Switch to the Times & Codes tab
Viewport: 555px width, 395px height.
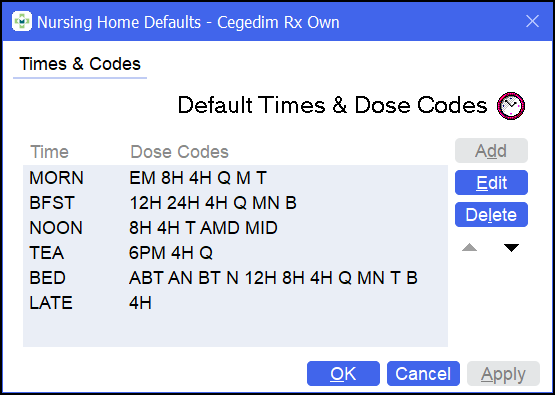[x=80, y=64]
